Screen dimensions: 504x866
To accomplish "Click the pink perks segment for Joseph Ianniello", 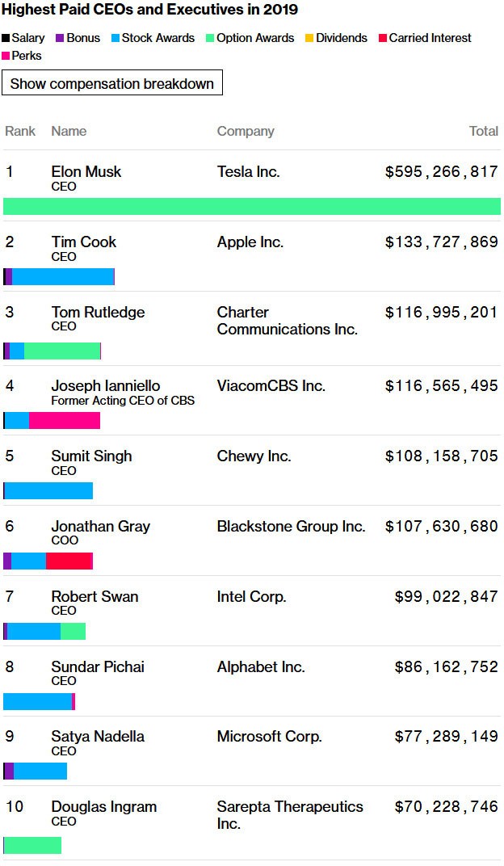I will (65, 420).
